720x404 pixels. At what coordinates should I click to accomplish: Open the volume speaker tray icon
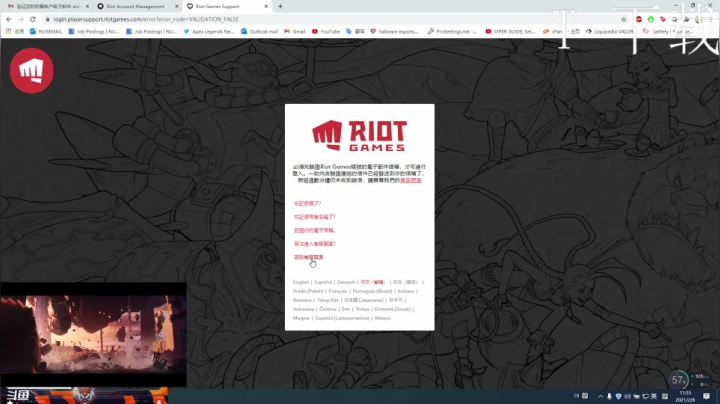(627, 396)
